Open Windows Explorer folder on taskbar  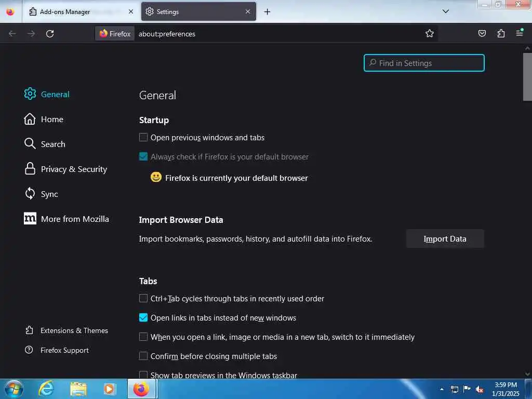click(78, 389)
